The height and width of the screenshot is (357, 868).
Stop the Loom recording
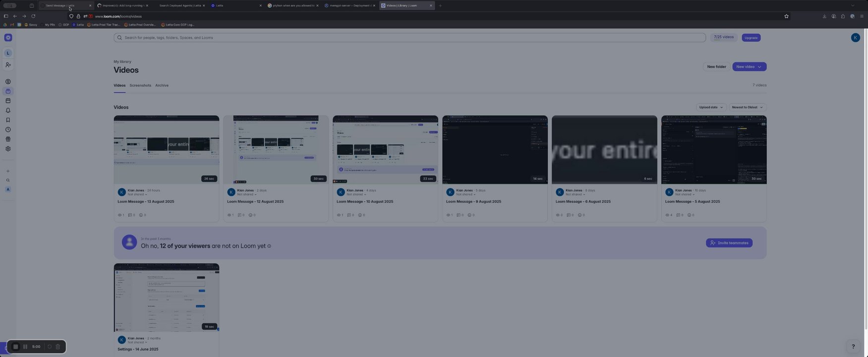click(15, 347)
